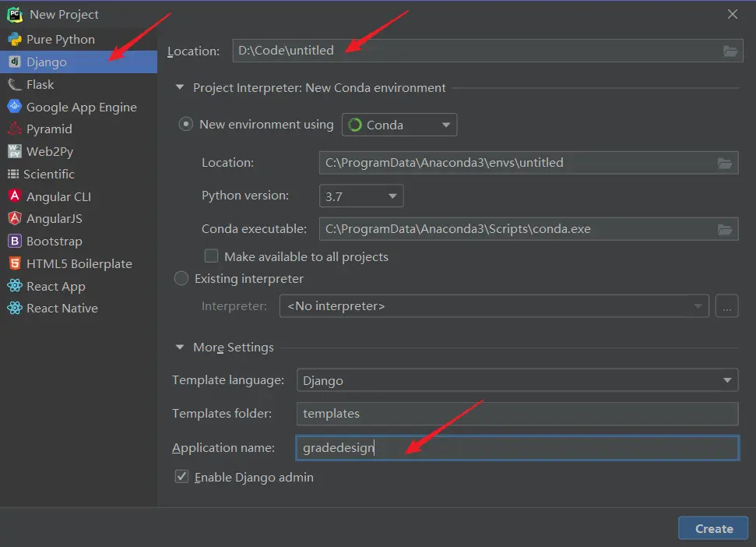The width and height of the screenshot is (756, 547).
Task: Click the Make available to all projects label
Action: 306,256
